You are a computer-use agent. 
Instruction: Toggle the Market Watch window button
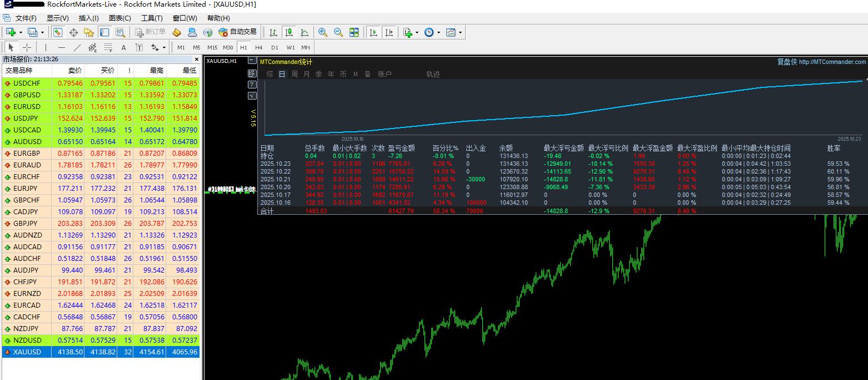[58, 32]
